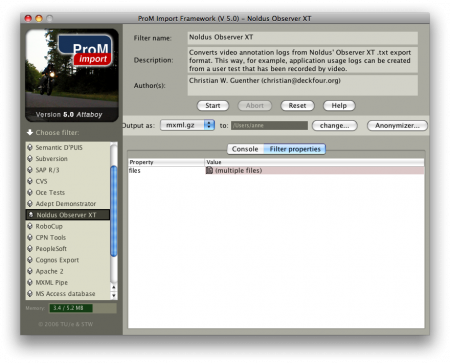
Task: Click the Value column header
Action: tap(314, 162)
